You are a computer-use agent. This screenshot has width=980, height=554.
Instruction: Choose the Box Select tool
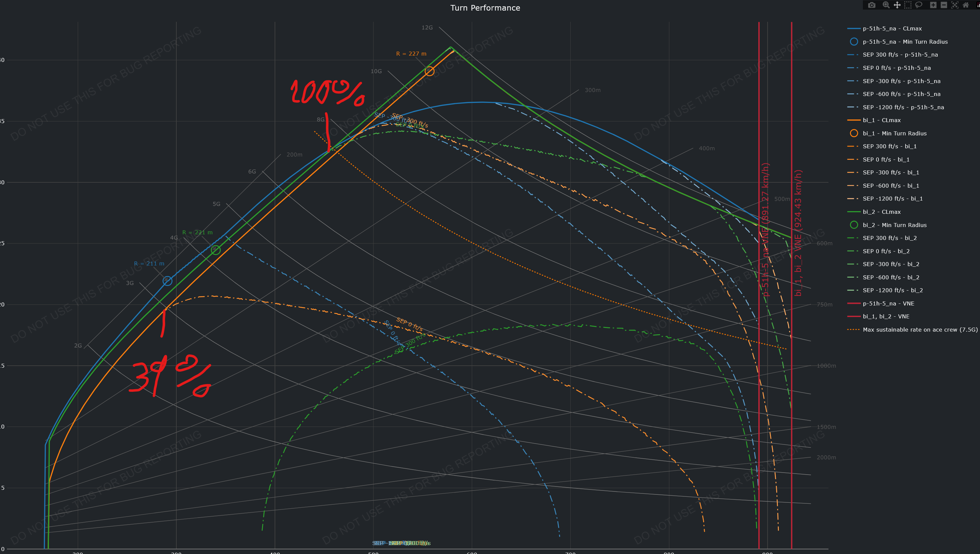(908, 5)
